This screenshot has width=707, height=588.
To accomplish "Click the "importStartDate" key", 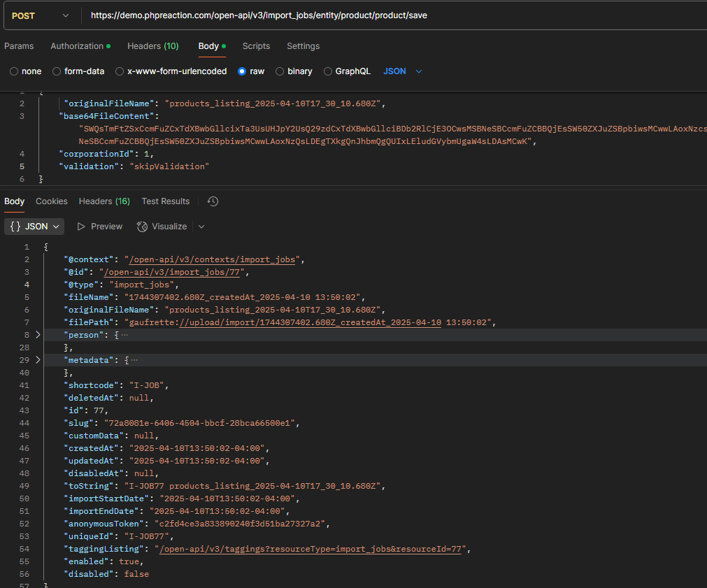I will tap(106, 499).
